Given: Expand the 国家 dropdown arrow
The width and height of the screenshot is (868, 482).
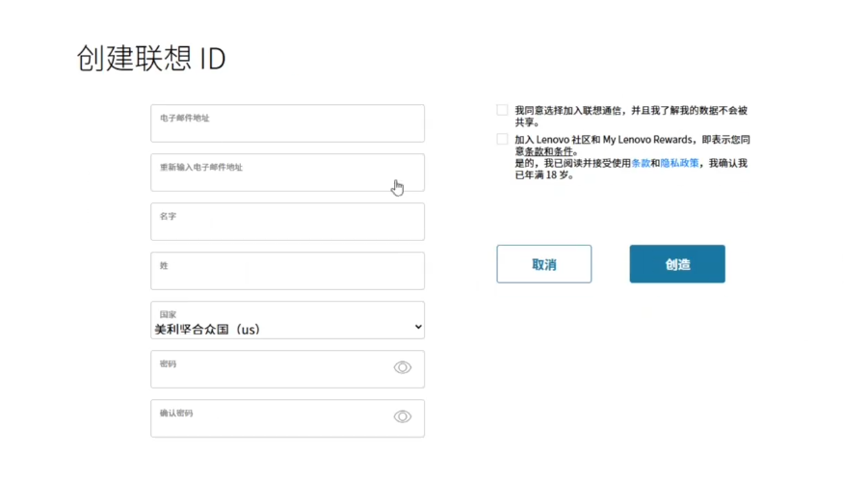Looking at the screenshot, I should coord(418,327).
